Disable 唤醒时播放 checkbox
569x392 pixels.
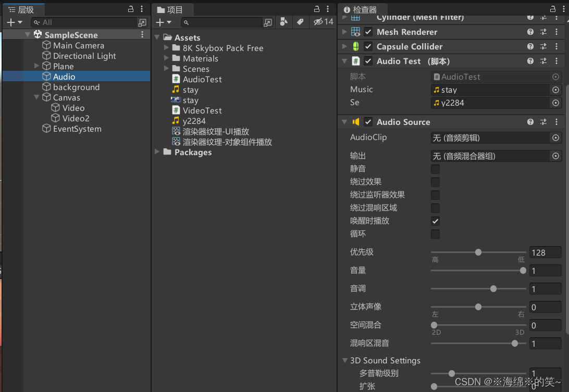(x=435, y=221)
